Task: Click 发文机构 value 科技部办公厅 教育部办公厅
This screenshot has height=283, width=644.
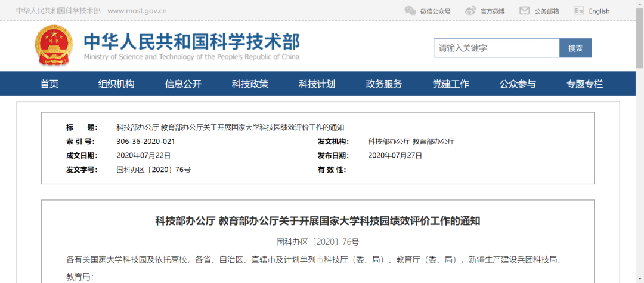Action: (x=411, y=141)
